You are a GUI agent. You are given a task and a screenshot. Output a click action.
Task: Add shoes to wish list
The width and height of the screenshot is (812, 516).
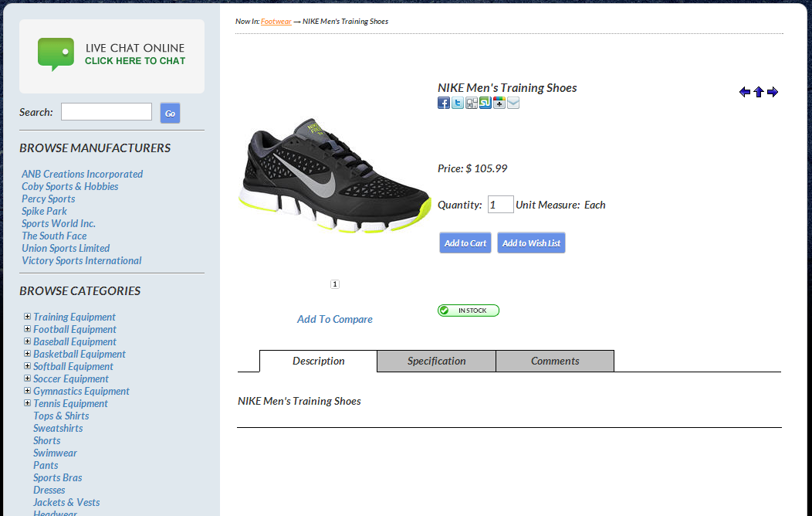tap(531, 243)
